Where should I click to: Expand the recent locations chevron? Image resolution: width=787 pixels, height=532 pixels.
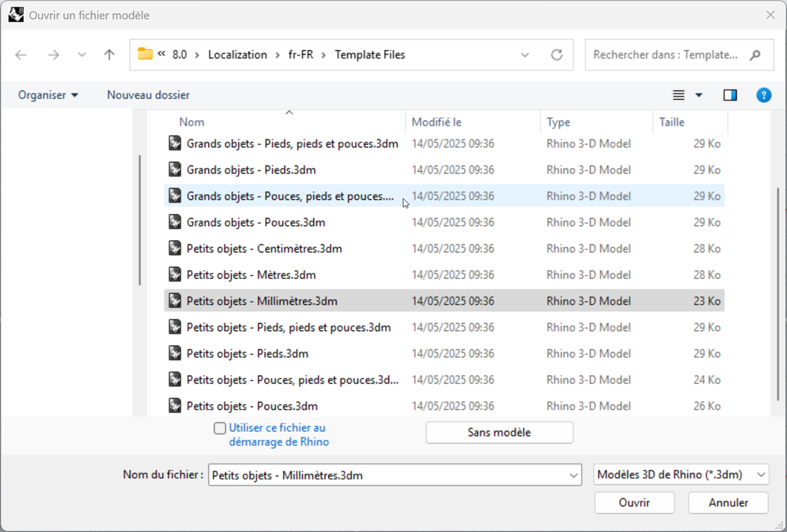82,55
